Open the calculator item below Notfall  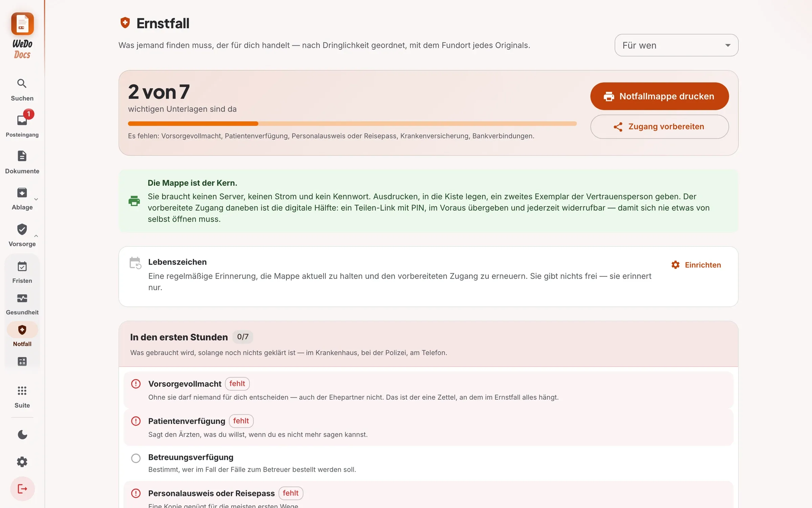coord(22,362)
